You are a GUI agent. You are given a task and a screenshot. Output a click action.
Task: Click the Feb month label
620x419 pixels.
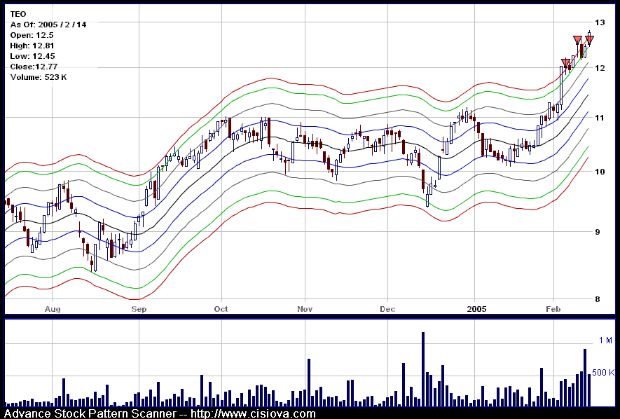(553, 309)
